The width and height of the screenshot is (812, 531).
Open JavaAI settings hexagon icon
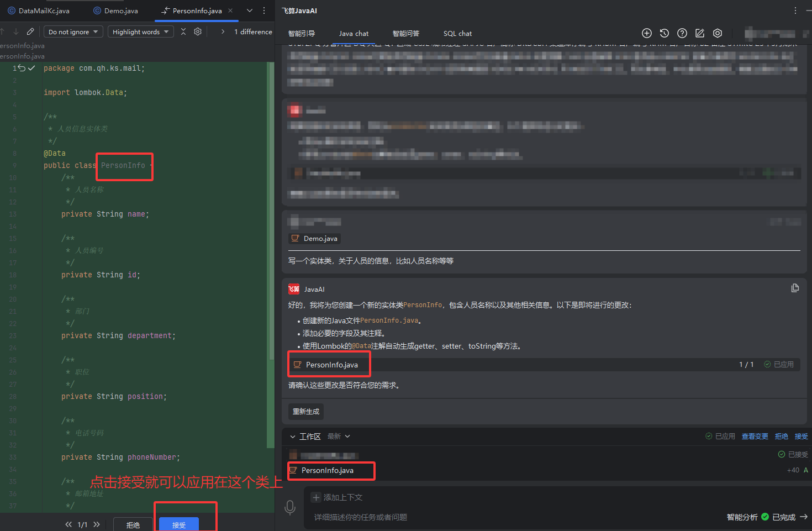[x=718, y=33]
